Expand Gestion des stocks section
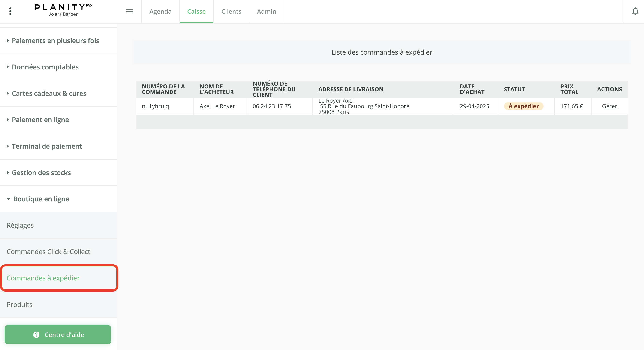This screenshot has height=350, width=644. pyautogui.click(x=41, y=172)
